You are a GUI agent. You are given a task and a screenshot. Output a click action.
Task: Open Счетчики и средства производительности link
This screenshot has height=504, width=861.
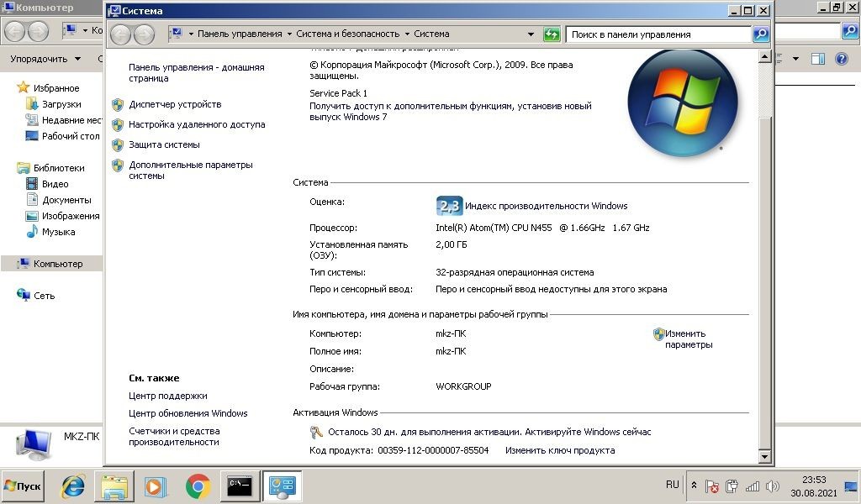point(174,437)
